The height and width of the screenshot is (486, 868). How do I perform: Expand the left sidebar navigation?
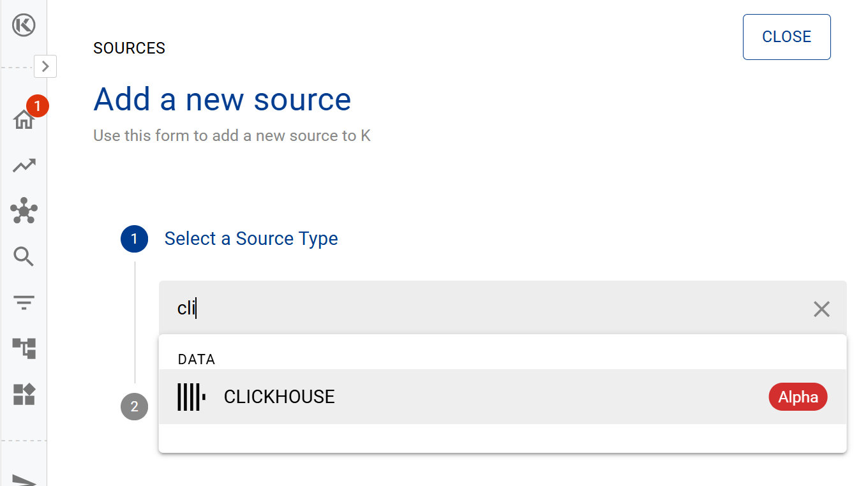(45, 66)
